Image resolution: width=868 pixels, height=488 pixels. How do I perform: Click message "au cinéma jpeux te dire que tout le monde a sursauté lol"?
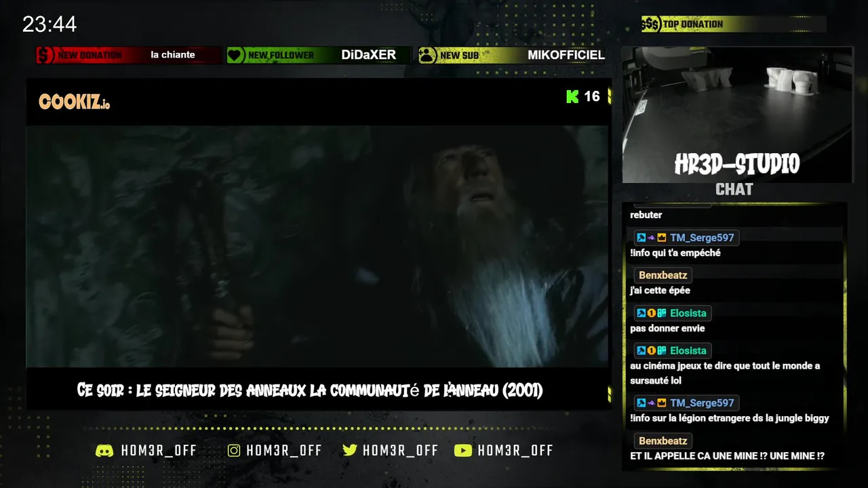pos(726,373)
